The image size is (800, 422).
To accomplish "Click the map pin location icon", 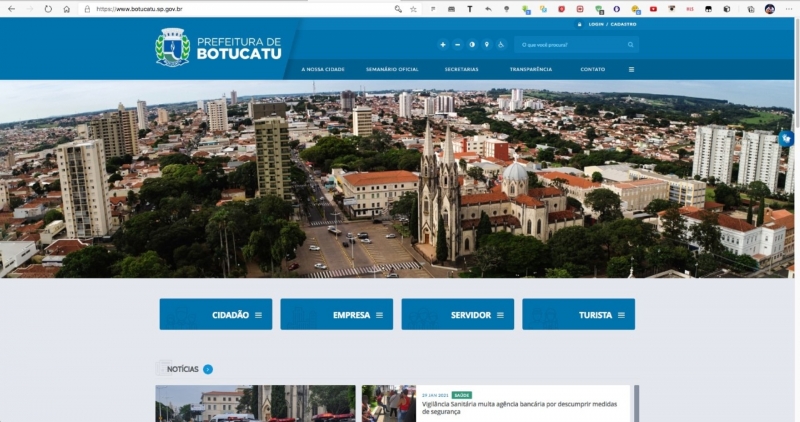I will (x=487, y=45).
